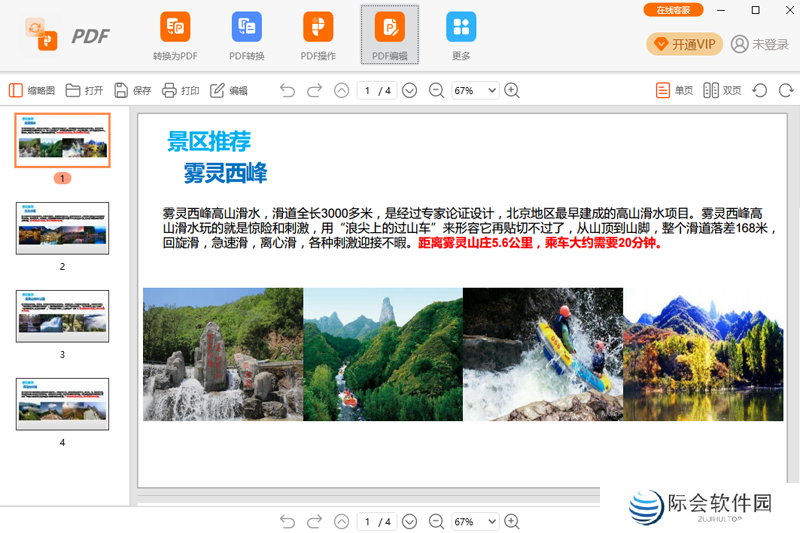This screenshot has width=800, height=533.
Task: Click the 景区推荐 heading text
Action: pyautogui.click(x=209, y=141)
